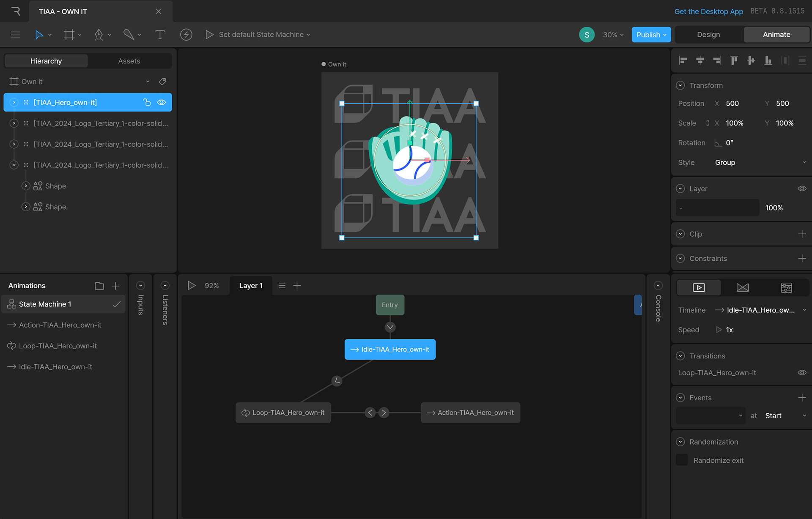Switch to the Assets tab
The height and width of the screenshot is (519, 812).
tap(129, 61)
